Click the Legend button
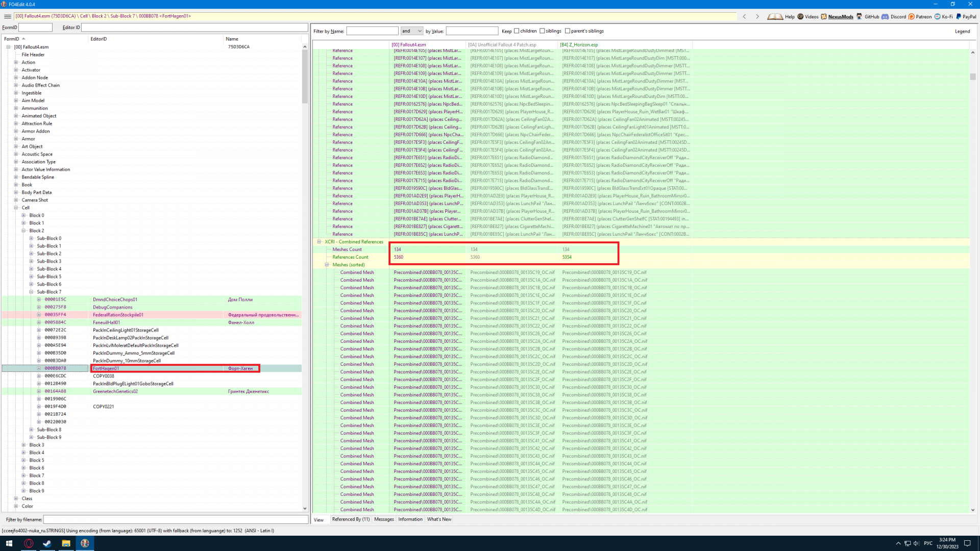This screenshot has height=551, width=980. click(962, 31)
